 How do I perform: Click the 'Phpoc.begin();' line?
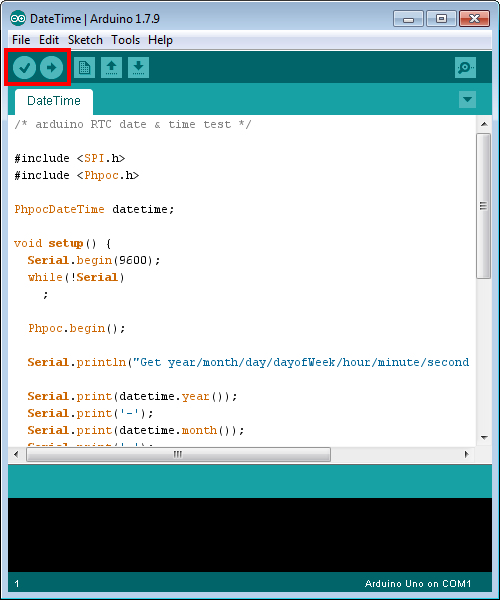point(77,328)
